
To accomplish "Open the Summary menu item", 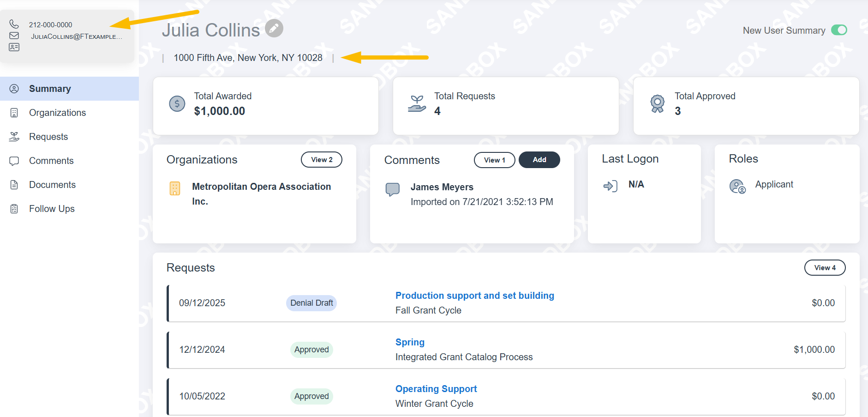I will [69, 89].
